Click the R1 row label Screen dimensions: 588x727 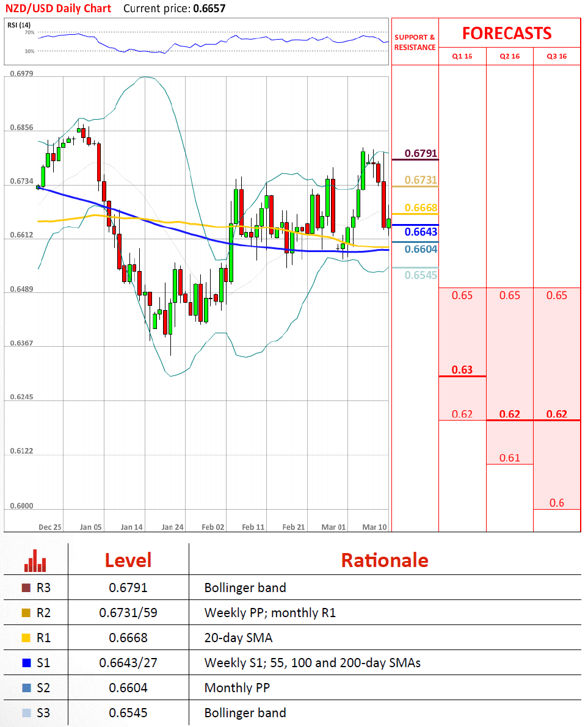43,638
